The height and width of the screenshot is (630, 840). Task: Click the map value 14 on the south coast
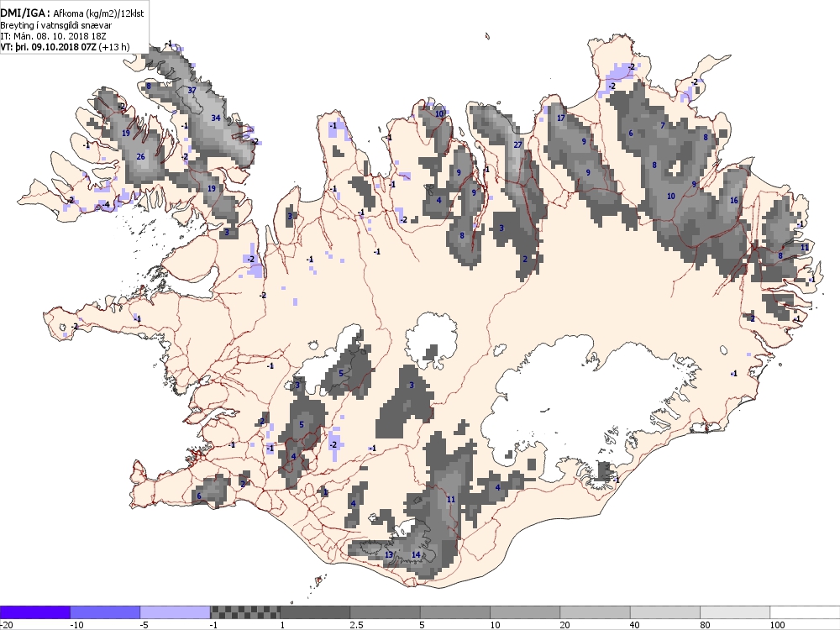[x=417, y=554]
